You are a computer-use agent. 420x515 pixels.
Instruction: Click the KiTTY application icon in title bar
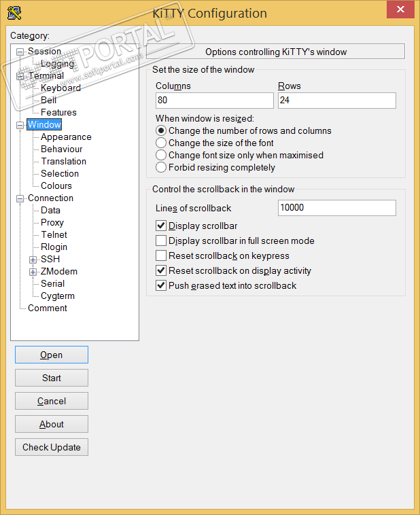coord(14,13)
